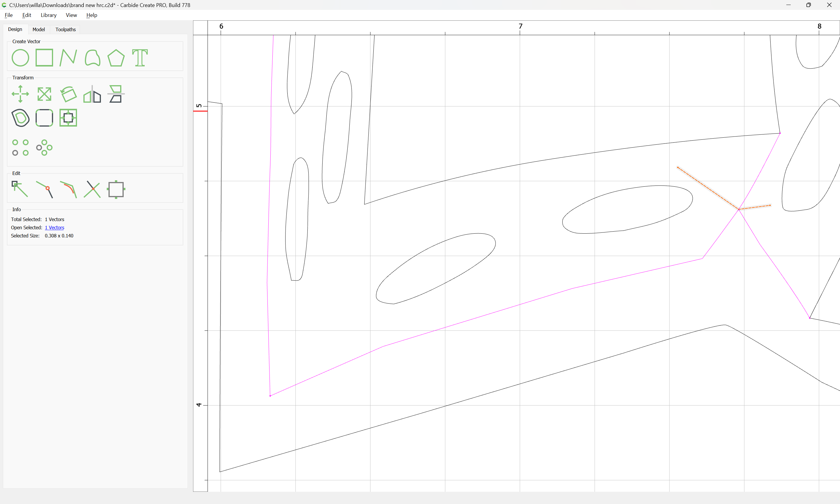Restore down the Carbide Create window
The width and height of the screenshot is (840, 504).
point(809,5)
